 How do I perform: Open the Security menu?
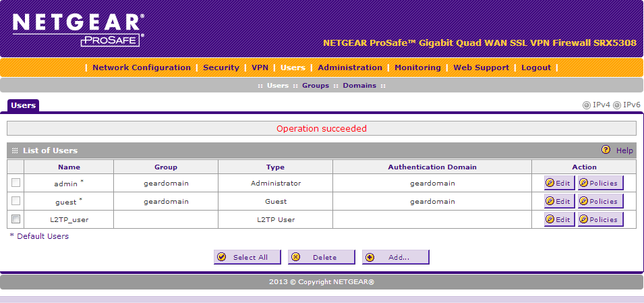pyautogui.click(x=221, y=67)
